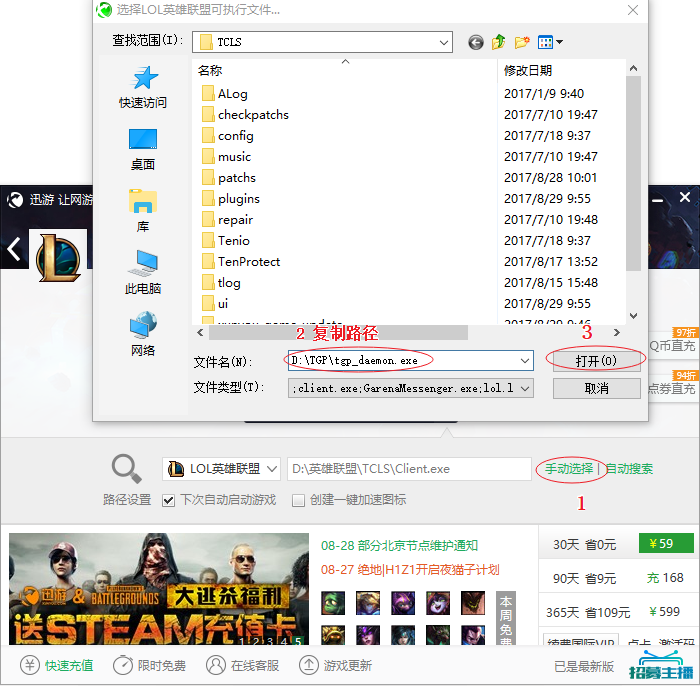The width and height of the screenshot is (700, 686).
Task: Select the 365天 ¥599 plan
Action: [618, 611]
